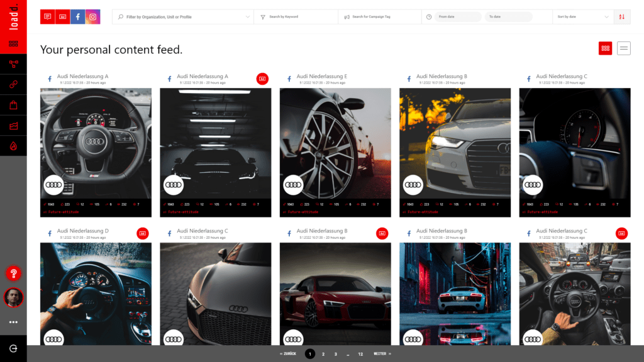Click red image badge on second-row Niederlassung B post
Image resolution: width=644 pixels, height=362 pixels.
point(382,234)
